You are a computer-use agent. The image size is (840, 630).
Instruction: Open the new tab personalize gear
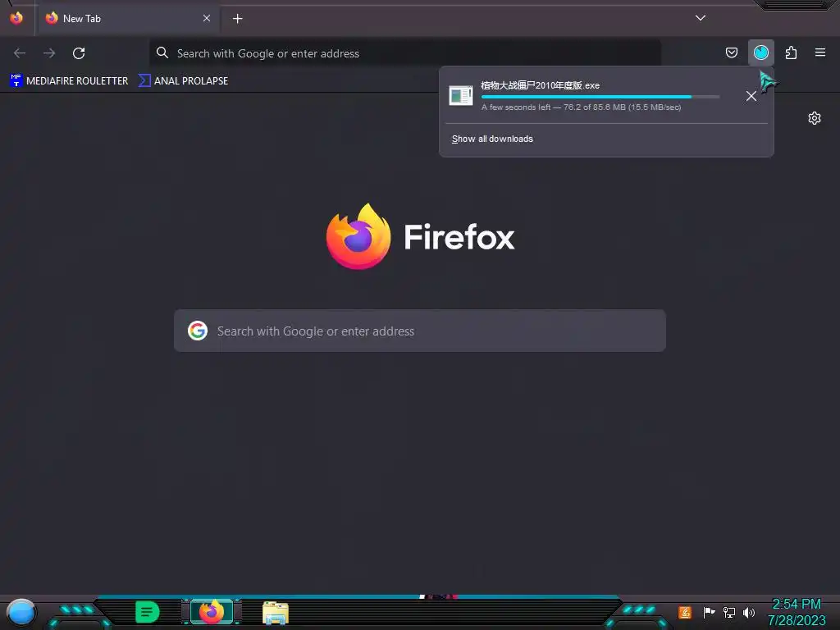[815, 118]
